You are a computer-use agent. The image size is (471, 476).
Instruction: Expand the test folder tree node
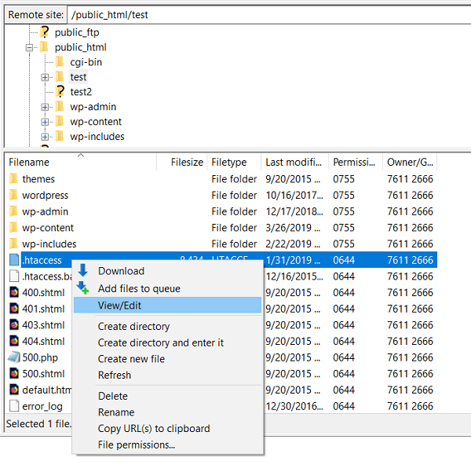tap(45, 78)
